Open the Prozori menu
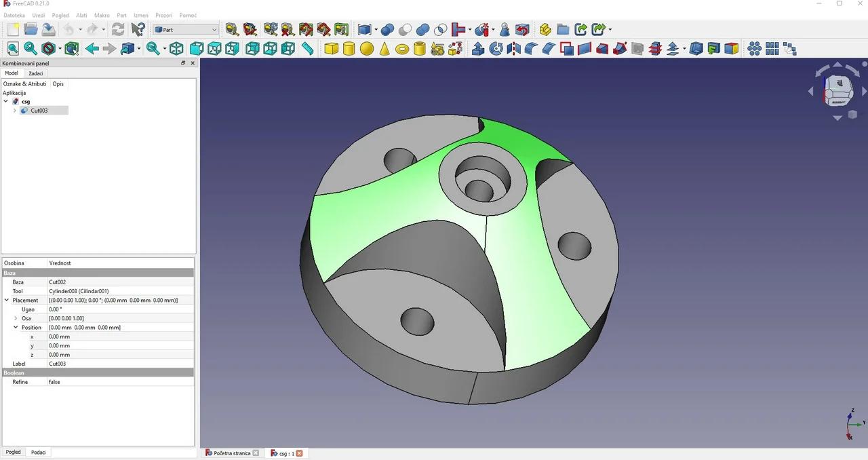The width and height of the screenshot is (868, 460). click(x=163, y=15)
